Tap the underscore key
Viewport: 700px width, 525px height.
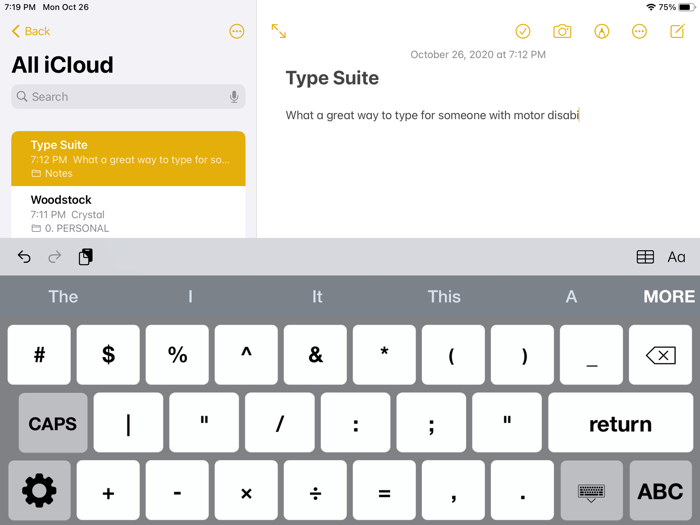591,355
